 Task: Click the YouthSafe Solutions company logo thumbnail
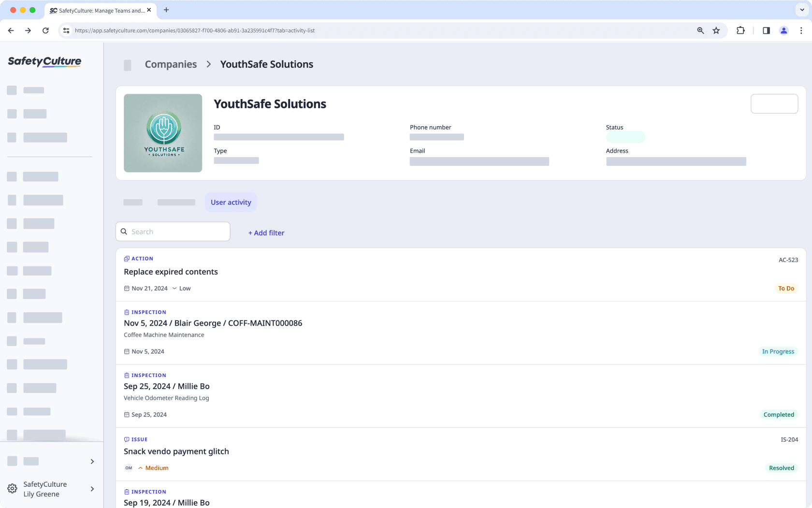[x=163, y=133]
